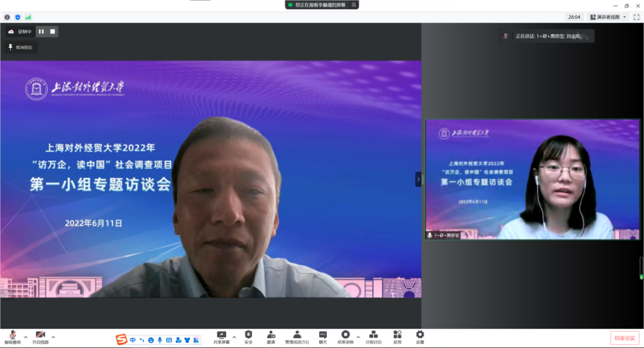Click the green network signal icon
The height and width of the screenshot is (348, 644).
point(28,17)
